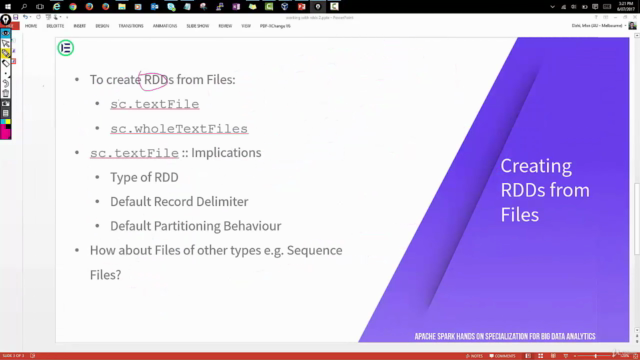Switch to Normal view in status bar
640x360 pixels.
coord(528,356)
